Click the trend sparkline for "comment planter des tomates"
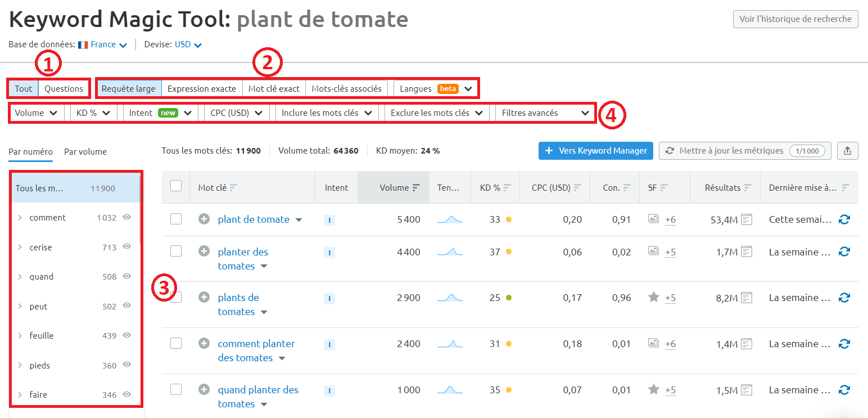Image resolution: width=868 pixels, height=418 pixels. click(x=449, y=344)
